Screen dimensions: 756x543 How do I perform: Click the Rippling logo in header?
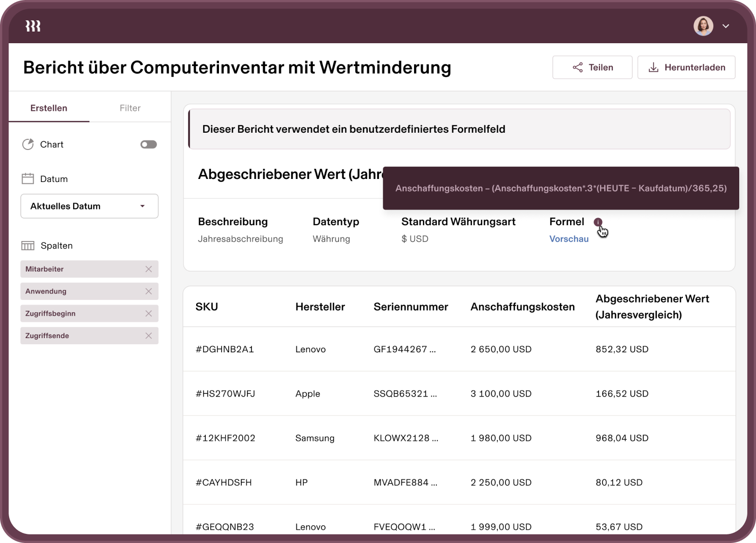(x=33, y=26)
